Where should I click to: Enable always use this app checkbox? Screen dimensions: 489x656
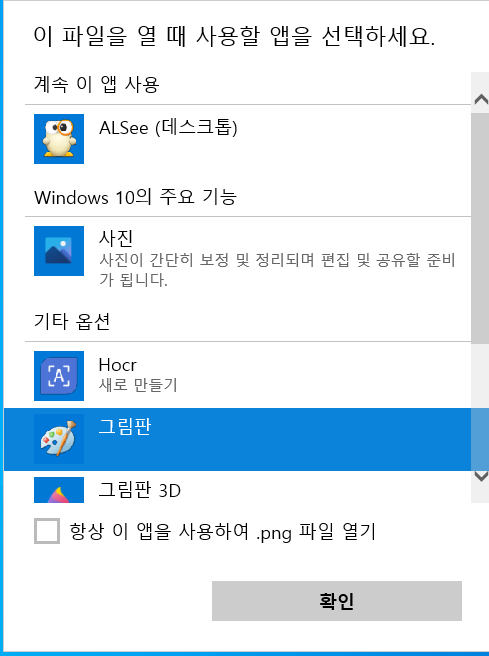47,531
